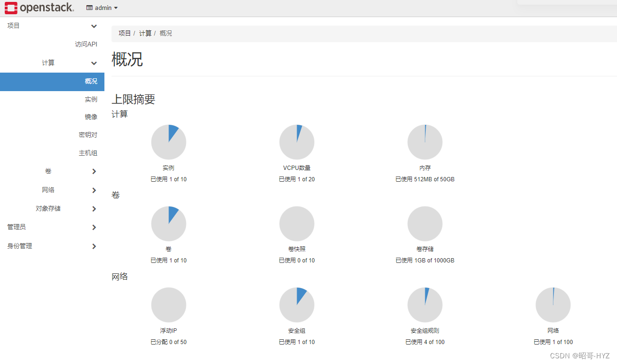
Task: Expand the 对象存储 sidebar group
Action: tap(52, 208)
